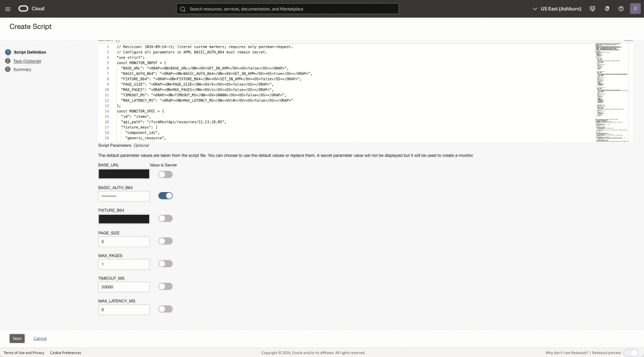This screenshot has width=644, height=357.
Task: Open Cookie Preferences link
Action: pyautogui.click(x=65, y=353)
